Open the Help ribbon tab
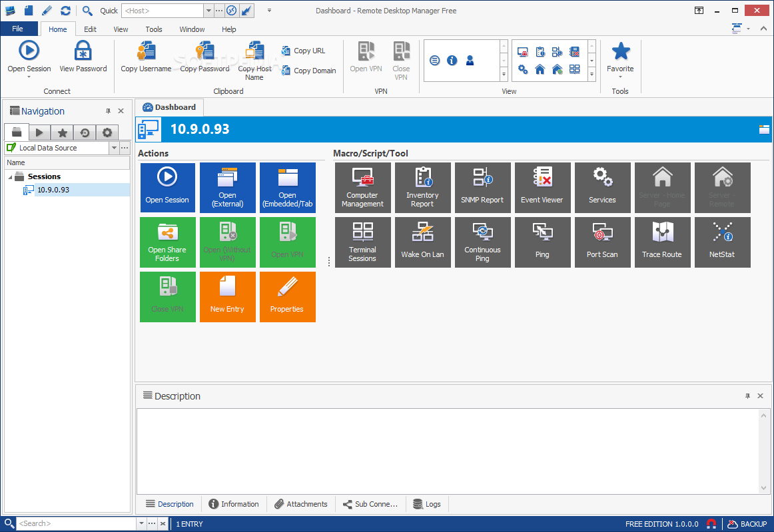 [x=228, y=29]
